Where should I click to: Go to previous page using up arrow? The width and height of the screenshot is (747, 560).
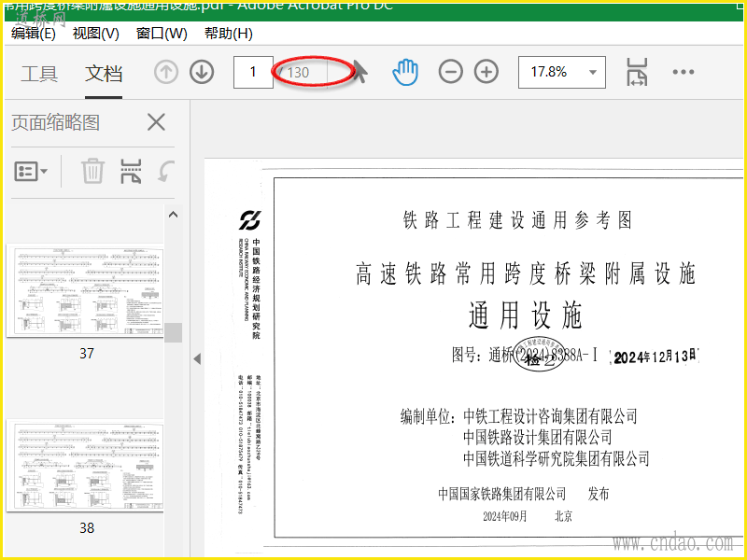166,73
